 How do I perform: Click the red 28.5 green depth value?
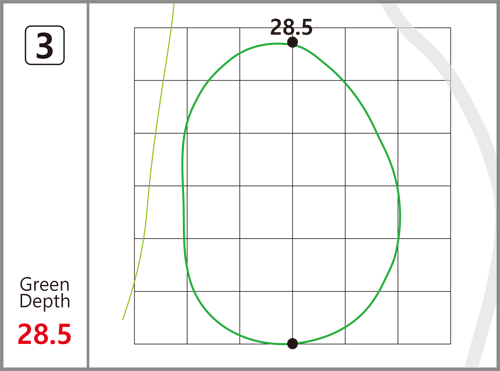point(44,334)
